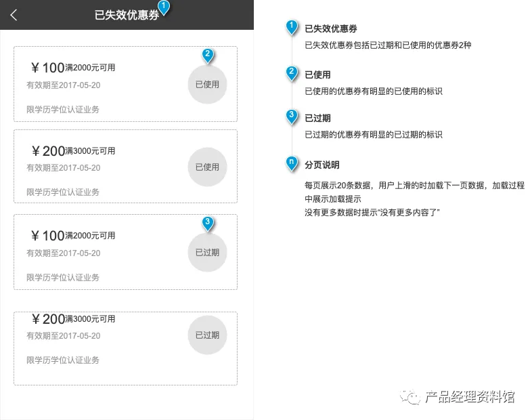Click 限学历学位认证业务 on the used ¥200 coupon
This screenshot has height=420, width=532.
(x=63, y=192)
